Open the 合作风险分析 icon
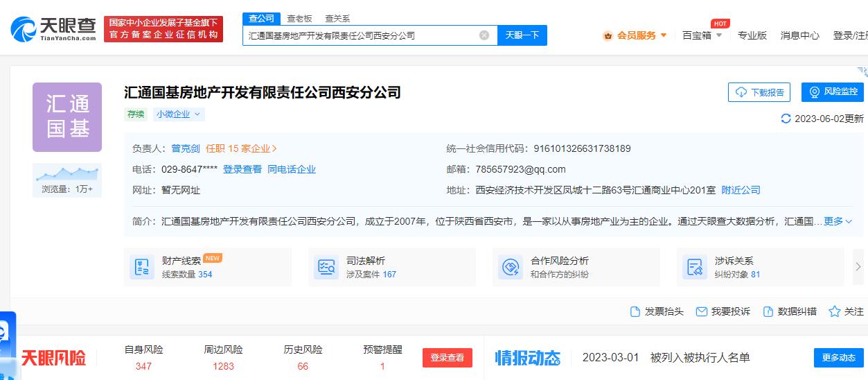This screenshot has width=868, height=380. point(511,267)
